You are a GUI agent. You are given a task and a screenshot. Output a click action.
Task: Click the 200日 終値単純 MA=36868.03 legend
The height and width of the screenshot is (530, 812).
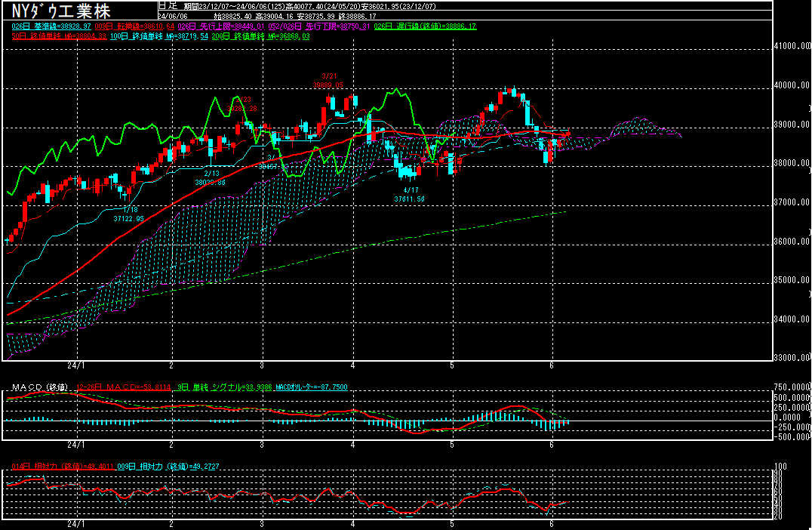click(x=260, y=36)
